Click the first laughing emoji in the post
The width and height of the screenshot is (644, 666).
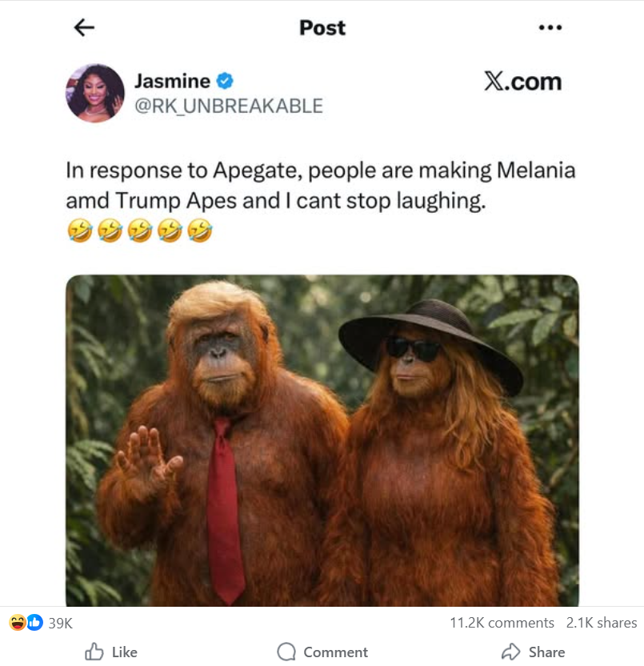(79, 231)
